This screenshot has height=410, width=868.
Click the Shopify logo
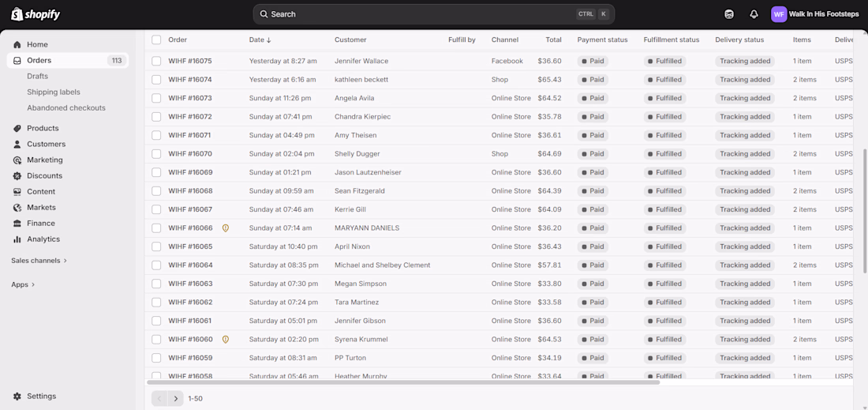coord(36,14)
